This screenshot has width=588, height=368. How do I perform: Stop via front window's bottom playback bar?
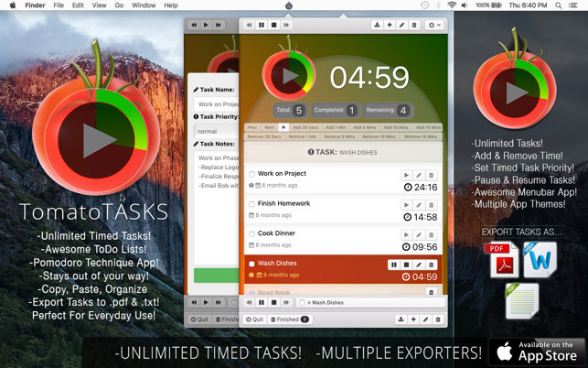[x=273, y=302]
